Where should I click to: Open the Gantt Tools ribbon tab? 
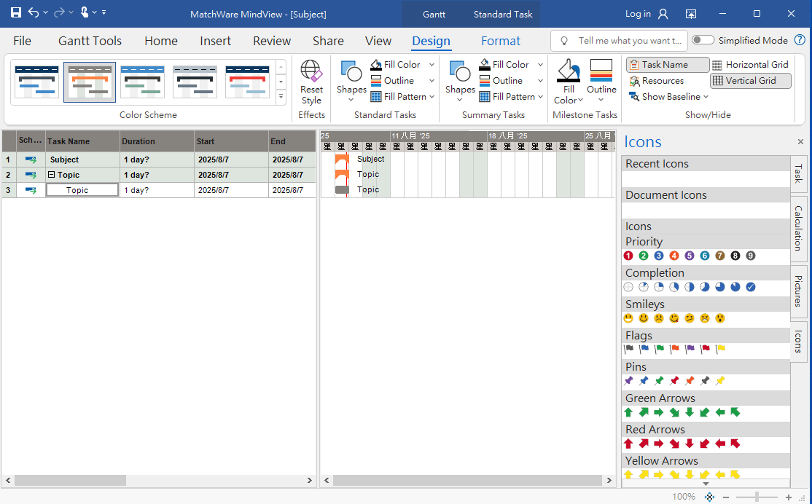point(90,41)
